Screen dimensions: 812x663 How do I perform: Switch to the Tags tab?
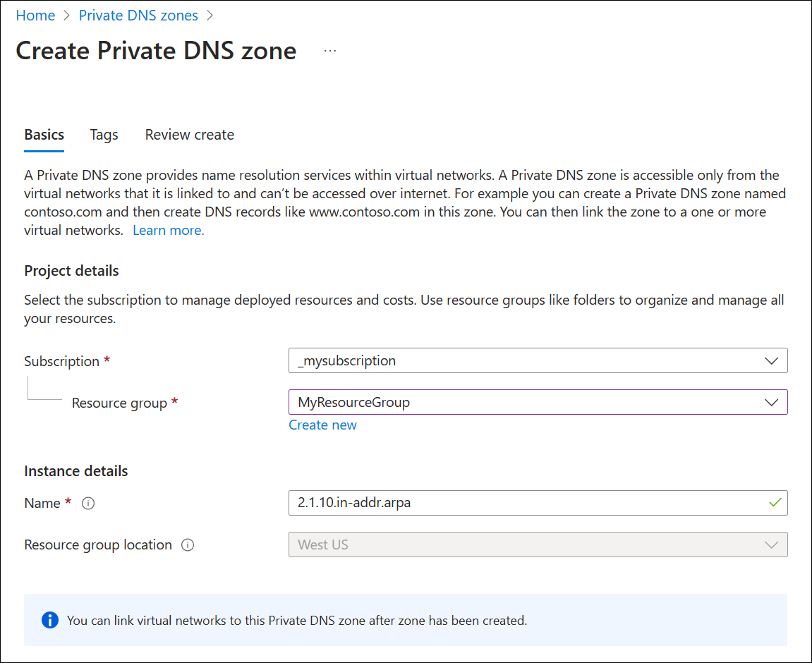point(104,135)
